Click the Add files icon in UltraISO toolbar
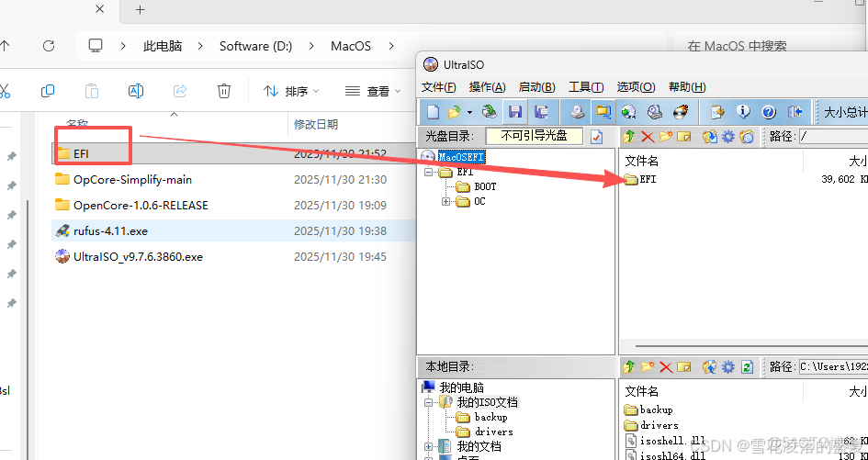The height and width of the screenshot is (460, 868). (718, 112)
